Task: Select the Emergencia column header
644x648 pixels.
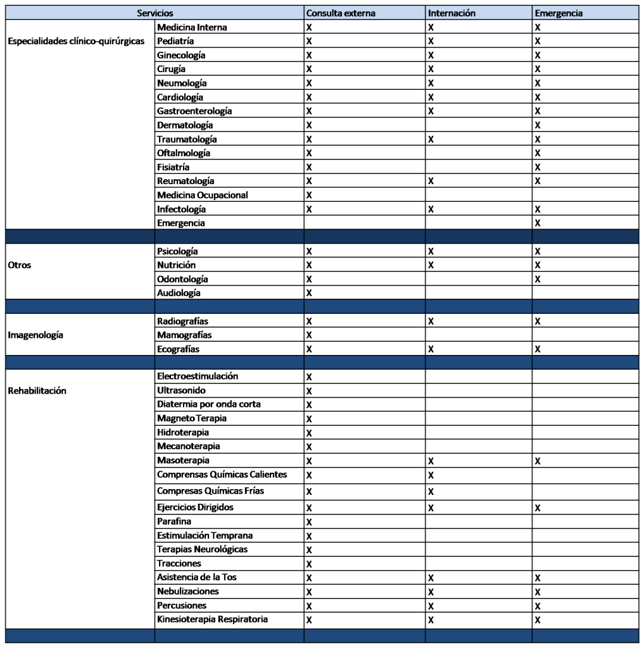Action: pos(559,13)
